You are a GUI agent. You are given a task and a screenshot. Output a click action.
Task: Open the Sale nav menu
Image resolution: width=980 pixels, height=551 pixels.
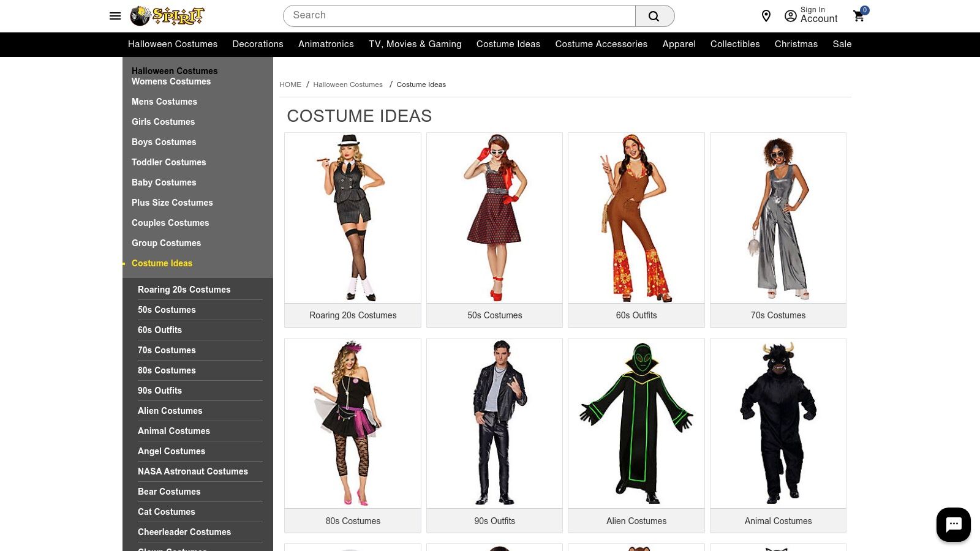point(842,44)
